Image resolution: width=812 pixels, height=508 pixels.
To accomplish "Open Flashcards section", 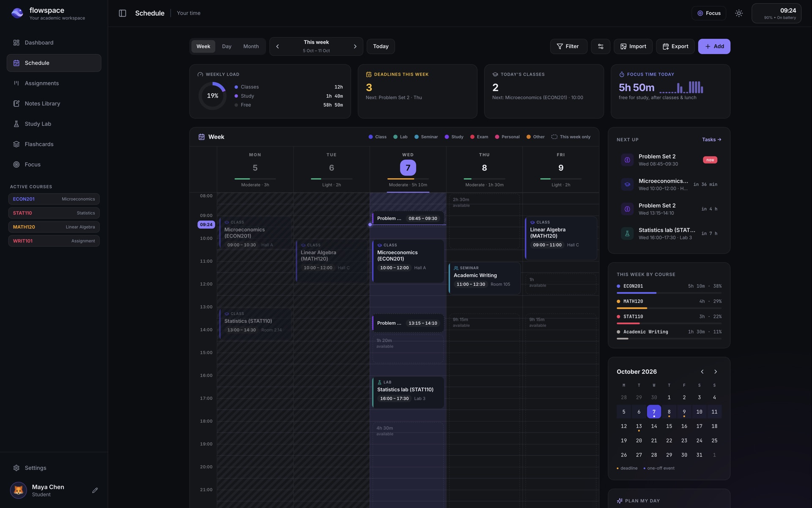I will tap(54, 144).
